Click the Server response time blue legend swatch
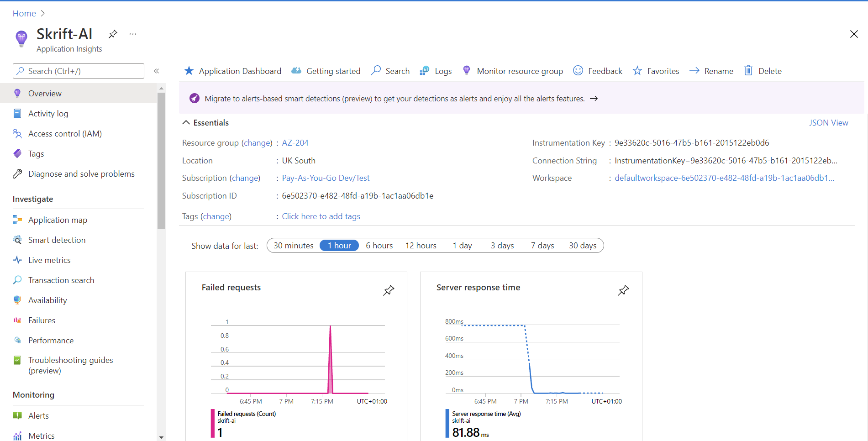 [447, 423]
